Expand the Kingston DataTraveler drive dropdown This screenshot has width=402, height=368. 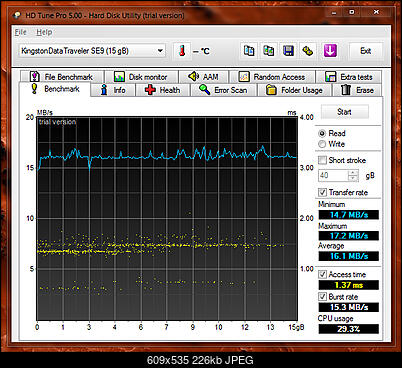(x=160, y=51)
